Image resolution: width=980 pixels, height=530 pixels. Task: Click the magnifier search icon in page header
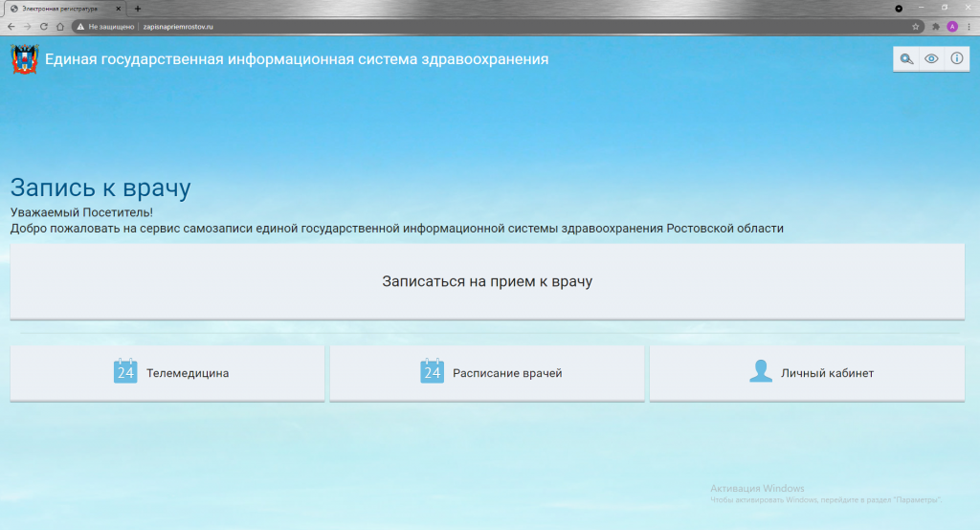[x=905, y=59]
